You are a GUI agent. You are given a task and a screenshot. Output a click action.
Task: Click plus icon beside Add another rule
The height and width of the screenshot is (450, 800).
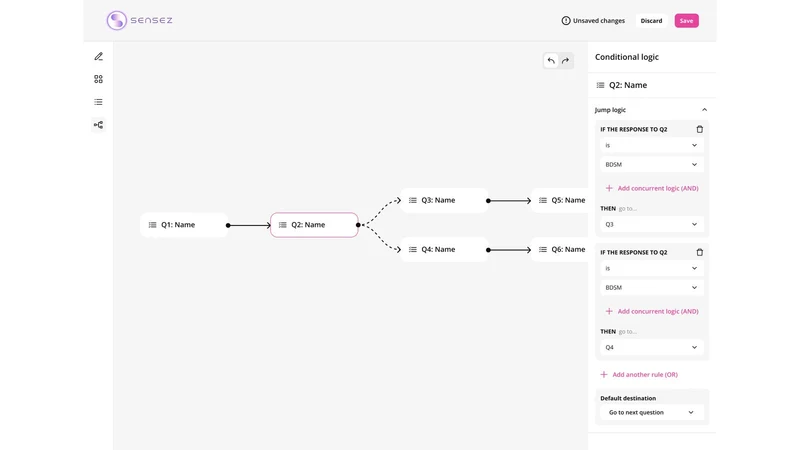tap(604, 374)
